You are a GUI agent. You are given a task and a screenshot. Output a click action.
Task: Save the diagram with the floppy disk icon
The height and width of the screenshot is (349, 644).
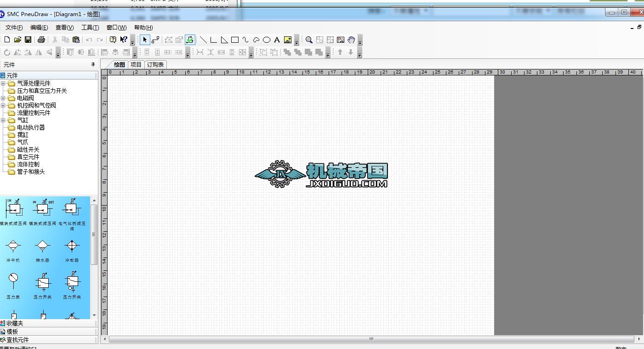point(28,40)
